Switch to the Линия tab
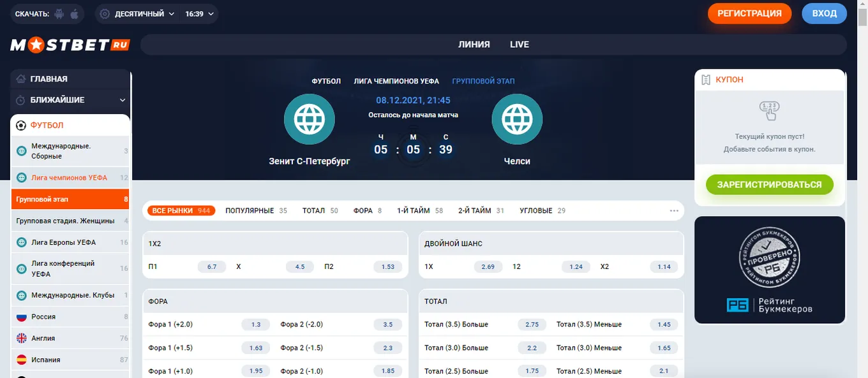Viewport: 868px width, 378px height. [x=474, y=45]
